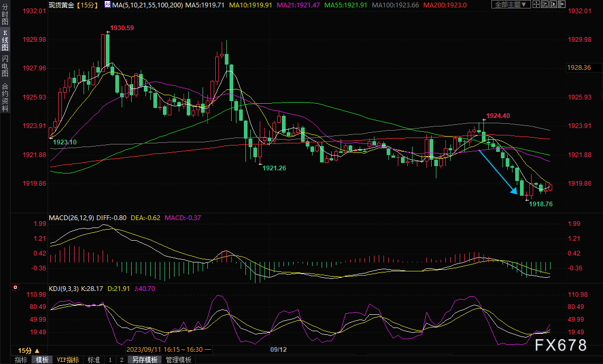
Task: Open the 全部主题 dropdown
Action: point(511,4)
